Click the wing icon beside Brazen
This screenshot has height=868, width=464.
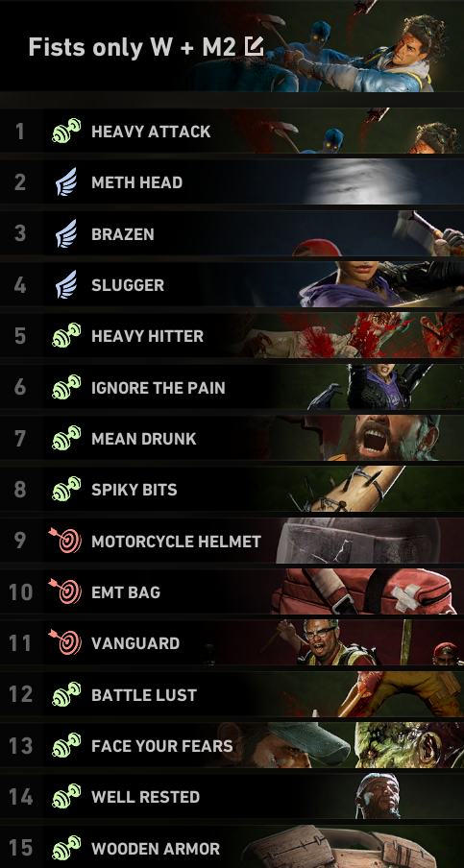pyautogui.click(x=66, y=233)
